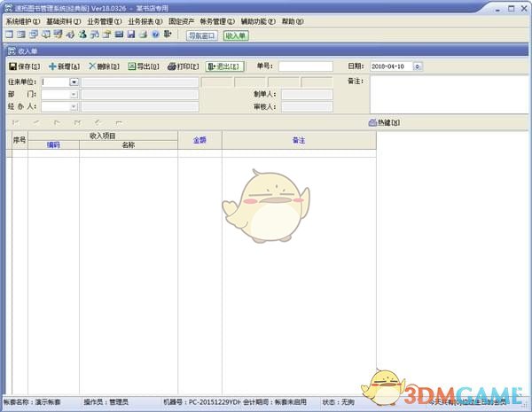Click the 收入项目 group header
Viewport: 532px width, 412px height.
(103, 136)
